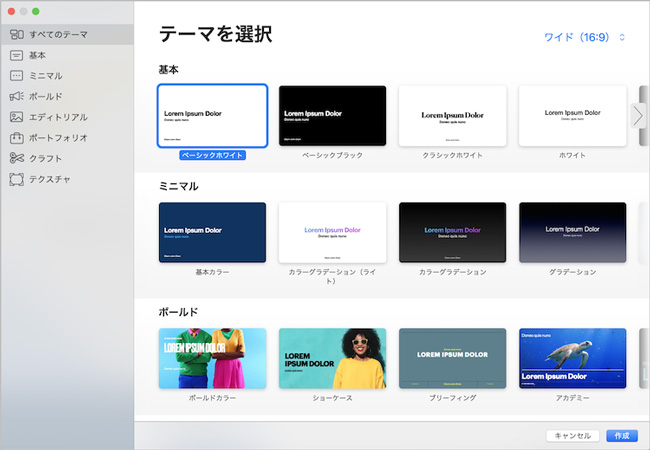Screen dimensions: 650x450
Task: Click the up-down arrows beside ワイド (16:9)
Action: [622, 37]
